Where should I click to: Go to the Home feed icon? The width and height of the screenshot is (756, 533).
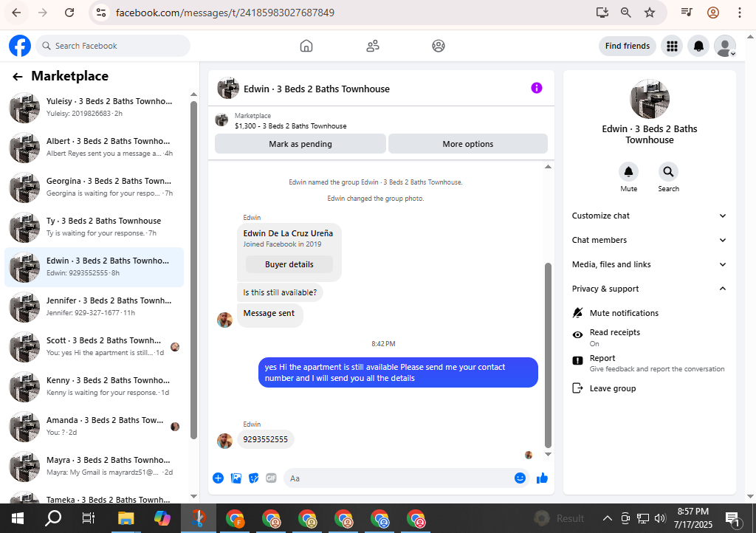click(x=306, y=46)
